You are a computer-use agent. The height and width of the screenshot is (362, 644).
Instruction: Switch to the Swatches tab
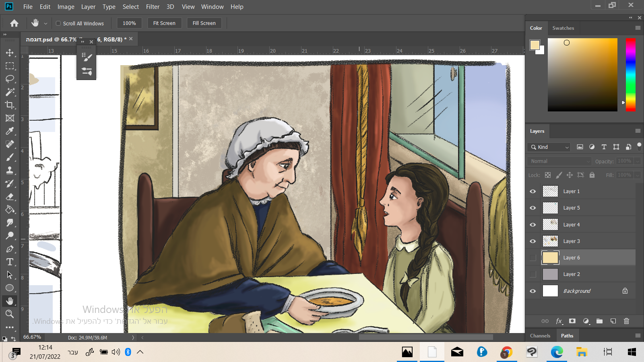pyautogui.click(x=563, y=28)
